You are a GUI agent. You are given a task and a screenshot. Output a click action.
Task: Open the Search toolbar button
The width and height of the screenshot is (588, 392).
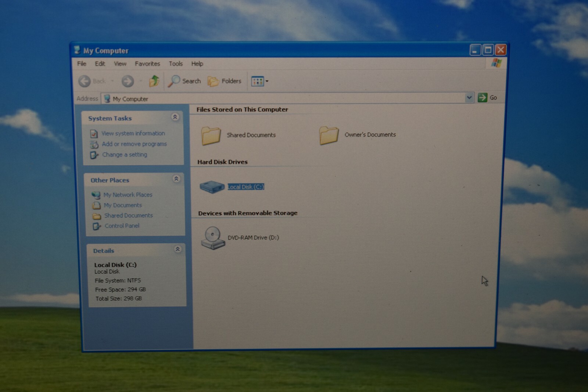coord(184,81)
